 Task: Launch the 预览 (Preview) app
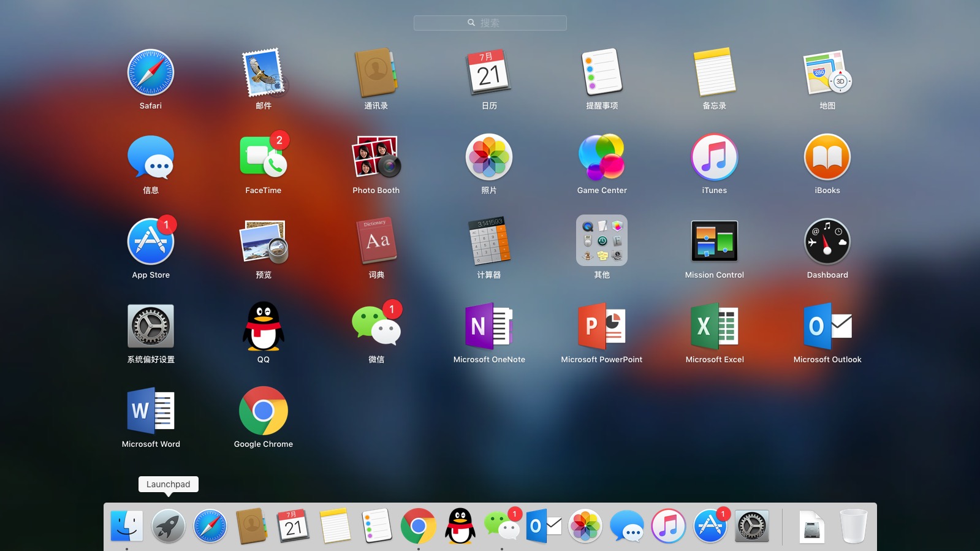click(264, 241)
